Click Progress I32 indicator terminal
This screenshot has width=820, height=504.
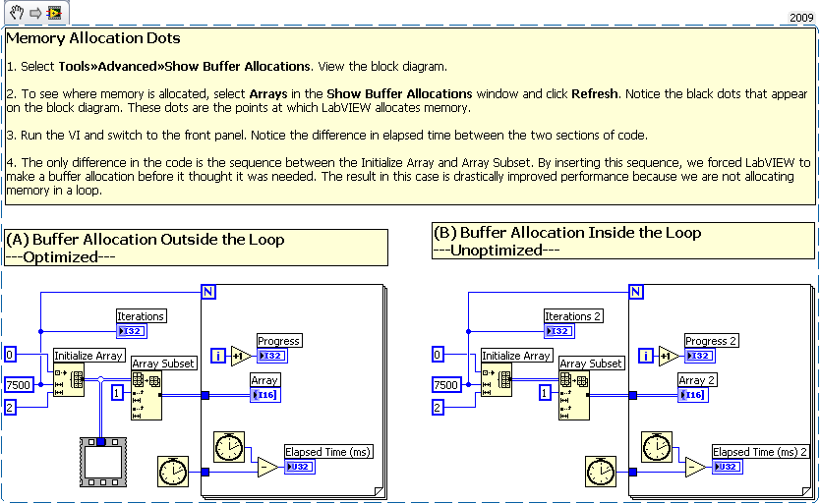(272, 356)
